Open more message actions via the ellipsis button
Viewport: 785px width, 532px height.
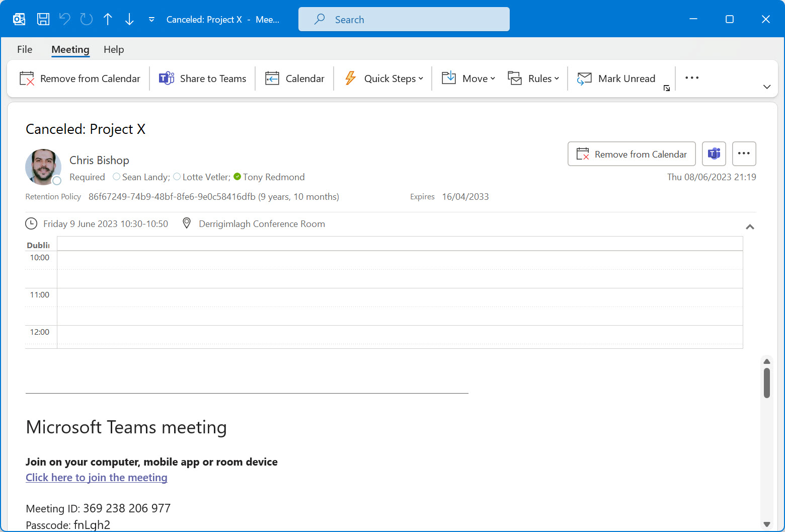tap(744, 154)
